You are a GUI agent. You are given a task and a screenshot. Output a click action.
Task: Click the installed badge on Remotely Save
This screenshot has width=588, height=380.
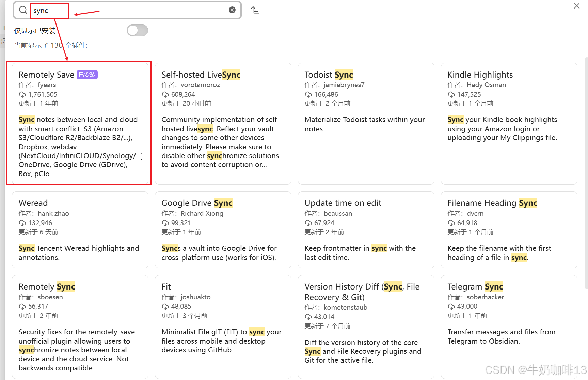[x=87, y=75]
